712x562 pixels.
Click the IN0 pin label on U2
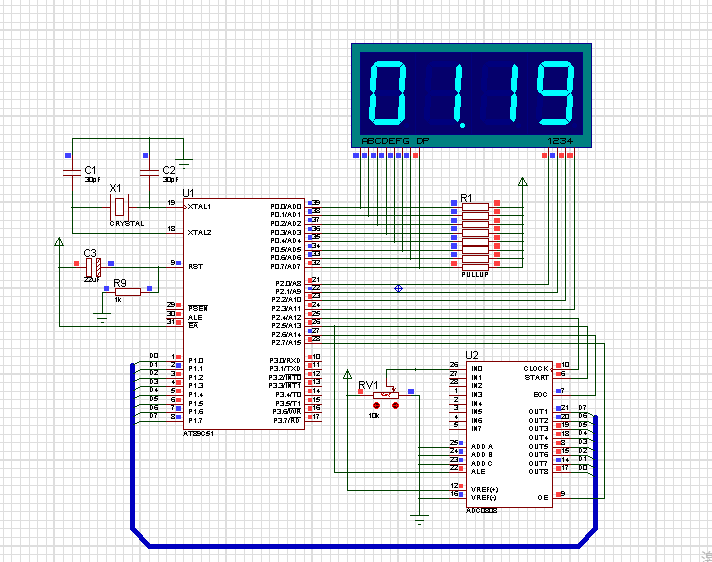(x=477, y=369)
